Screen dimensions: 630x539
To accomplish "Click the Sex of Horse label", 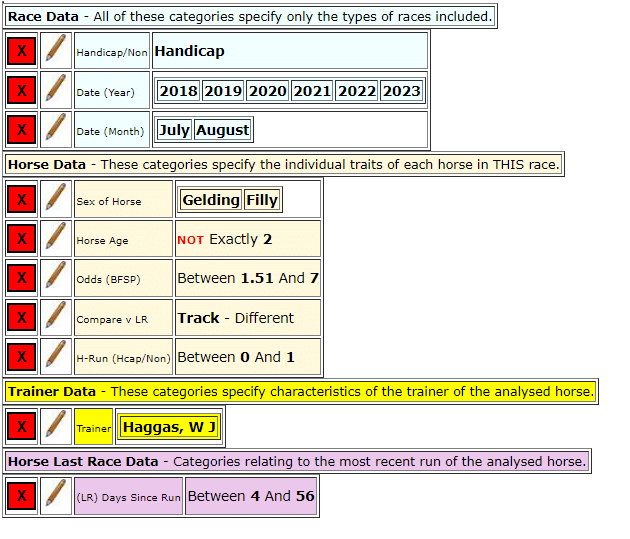I will pyautogui.click(x=123, y=199).
